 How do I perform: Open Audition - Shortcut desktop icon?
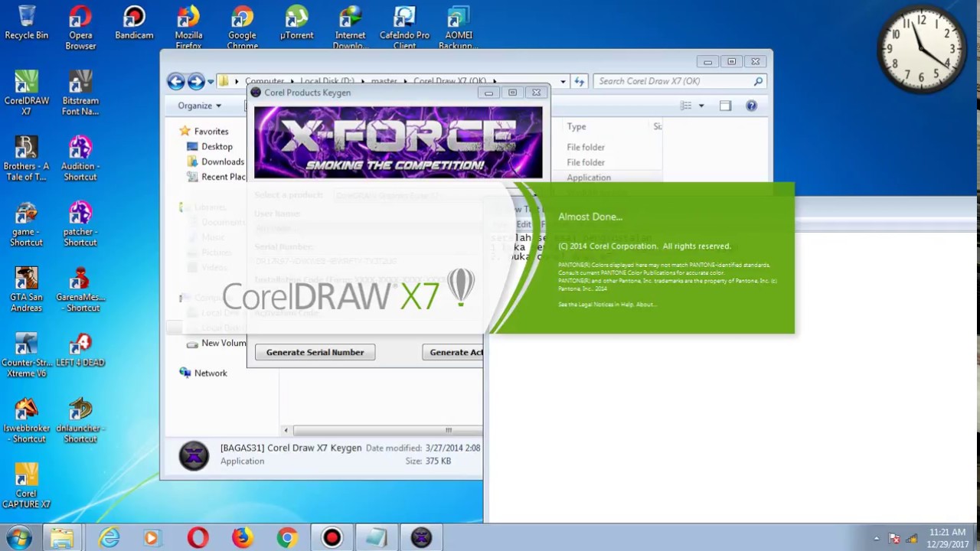pos(80,158)
